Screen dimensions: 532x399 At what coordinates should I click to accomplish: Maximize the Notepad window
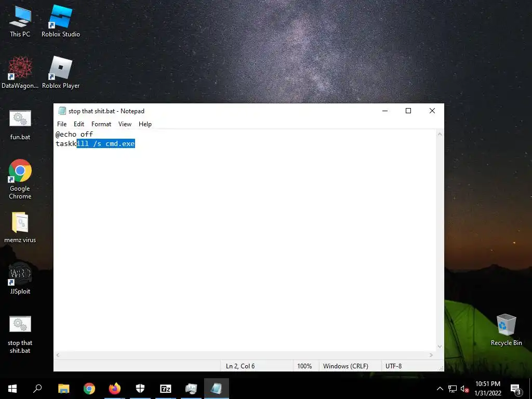408,111
